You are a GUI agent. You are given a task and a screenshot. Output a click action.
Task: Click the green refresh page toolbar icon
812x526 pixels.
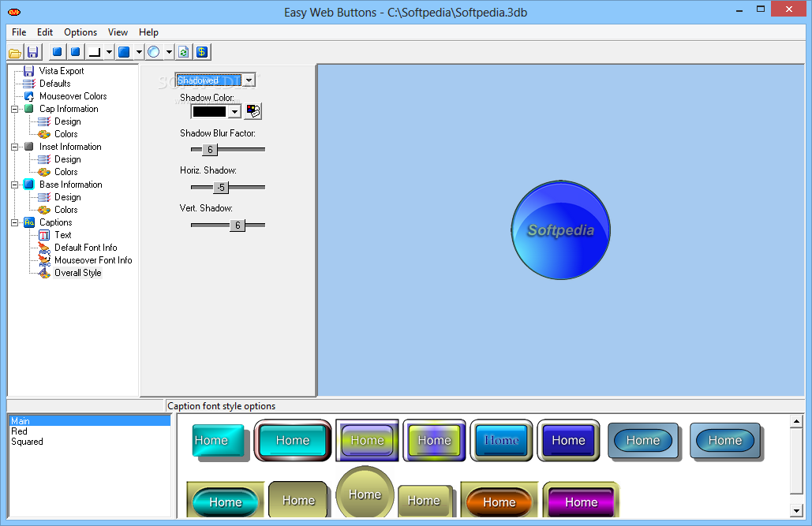click(183, 52)
